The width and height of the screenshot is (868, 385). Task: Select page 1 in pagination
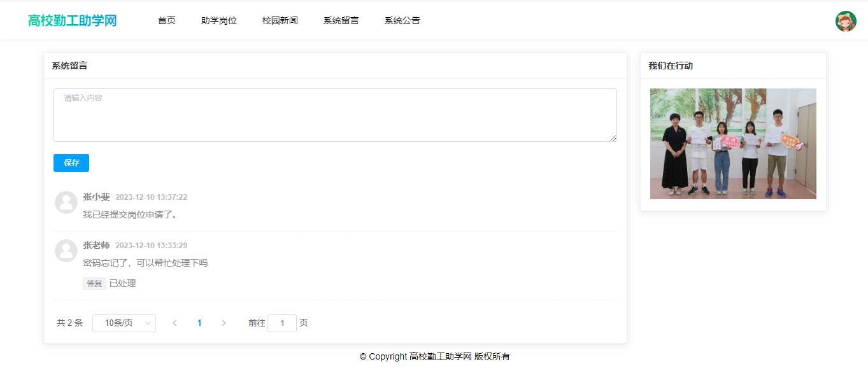(x=199, y=323)
